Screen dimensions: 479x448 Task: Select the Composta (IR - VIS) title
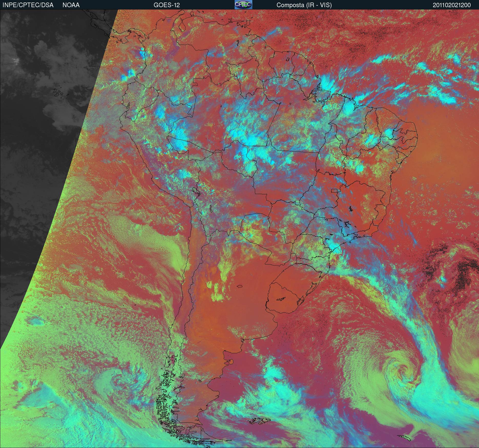[304, 5]
